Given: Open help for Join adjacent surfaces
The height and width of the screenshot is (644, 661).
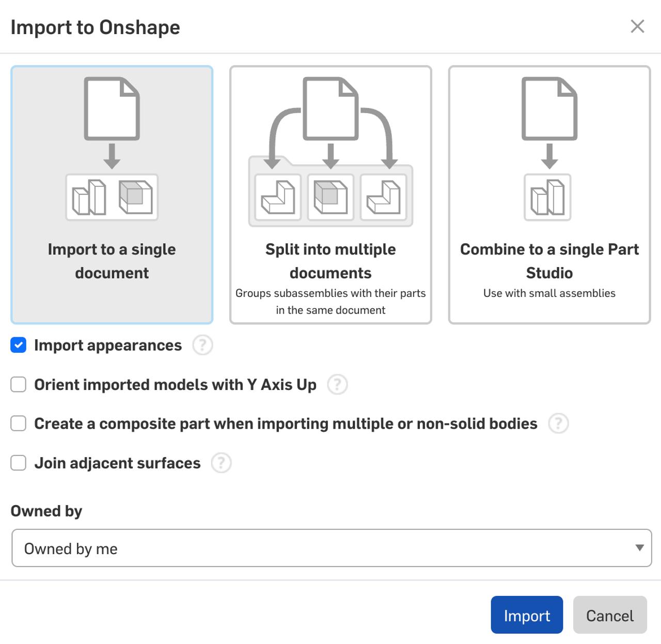Looking at the screenshot, I should 221,463.
